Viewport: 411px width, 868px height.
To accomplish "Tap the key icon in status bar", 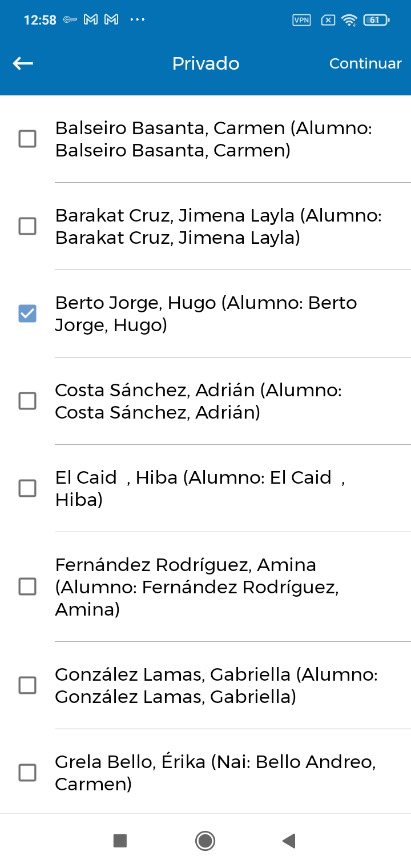I will tap(70, 20).
